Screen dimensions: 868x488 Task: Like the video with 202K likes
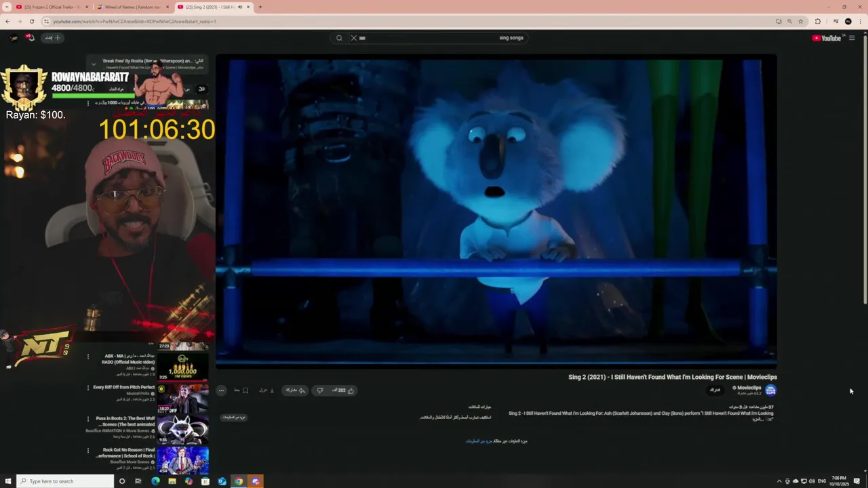(x=344, y=390)
